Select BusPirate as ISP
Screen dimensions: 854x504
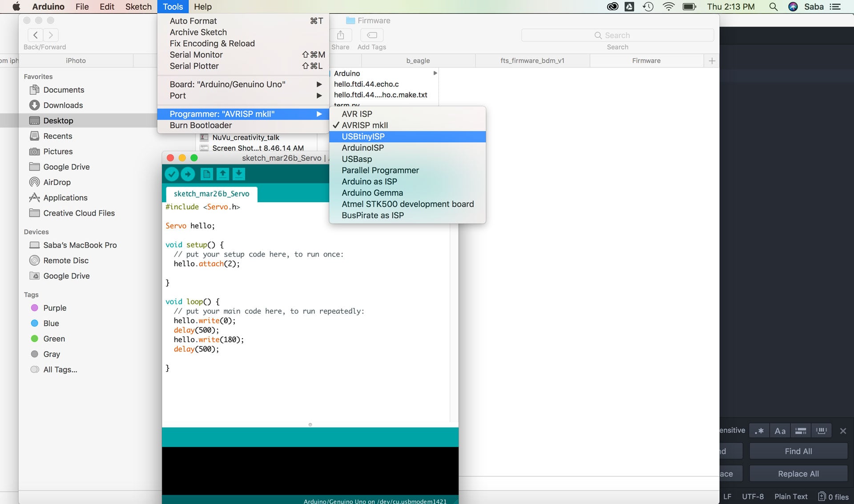pos(407,216)
